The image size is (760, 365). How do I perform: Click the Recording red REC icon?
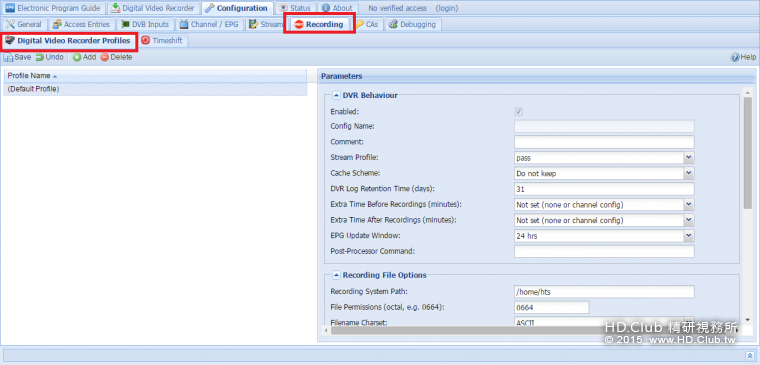point(299,25)
